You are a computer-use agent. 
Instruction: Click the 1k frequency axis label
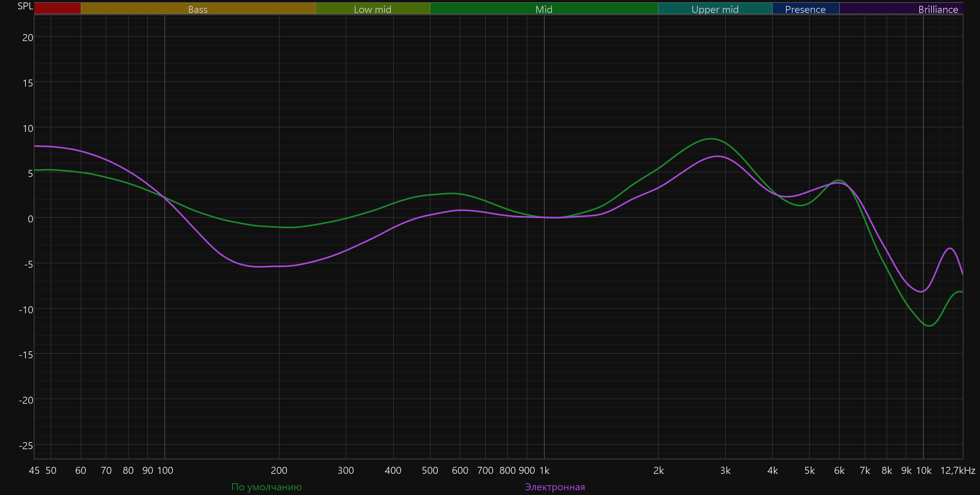544,470
